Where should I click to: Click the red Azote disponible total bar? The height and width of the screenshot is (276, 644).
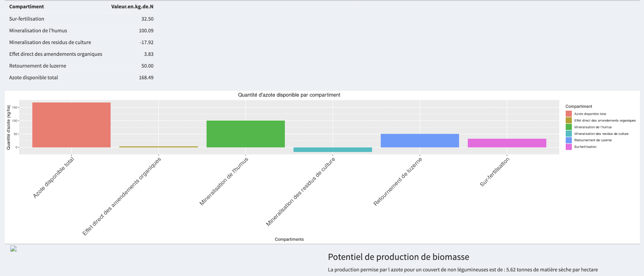point(72,125)
